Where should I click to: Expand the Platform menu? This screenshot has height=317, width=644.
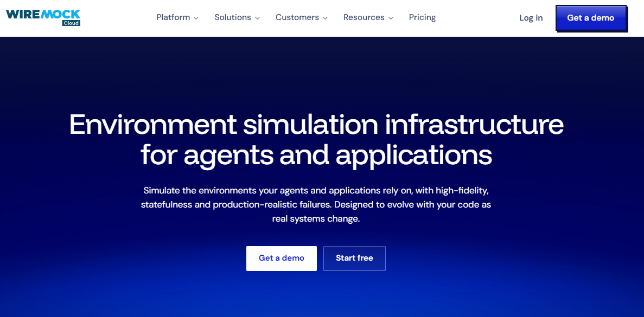click(177, 18)
